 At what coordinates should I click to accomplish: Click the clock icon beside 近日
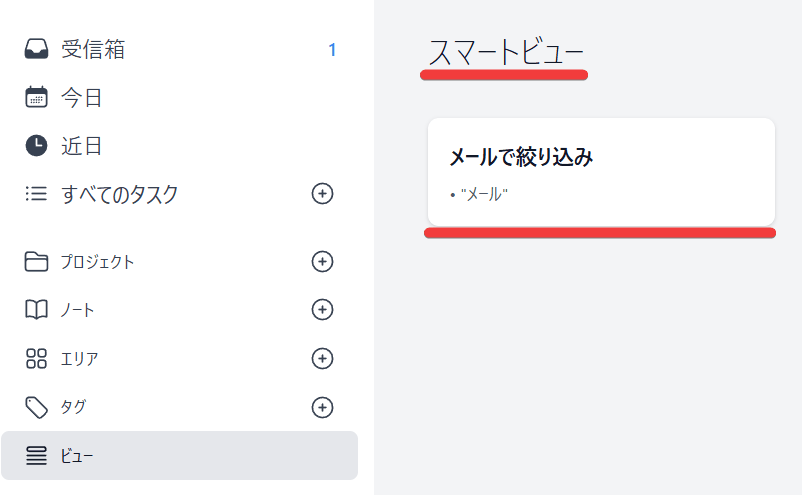(36, 146)
